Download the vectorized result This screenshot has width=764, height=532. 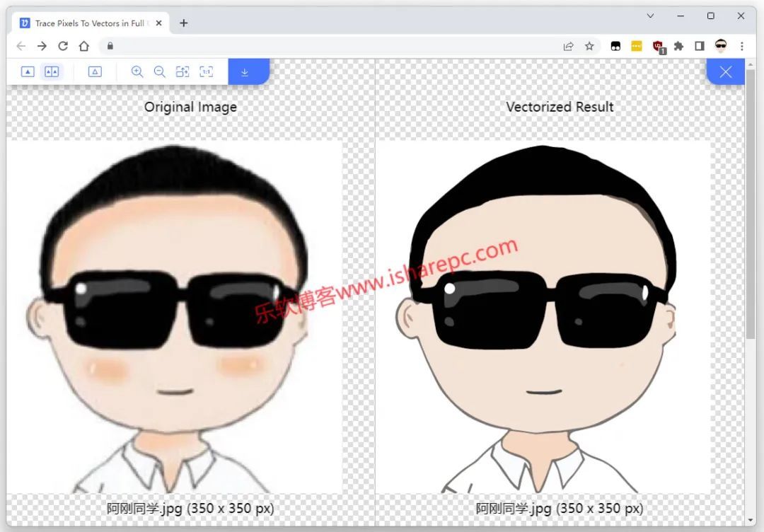(x=248, y=71)
